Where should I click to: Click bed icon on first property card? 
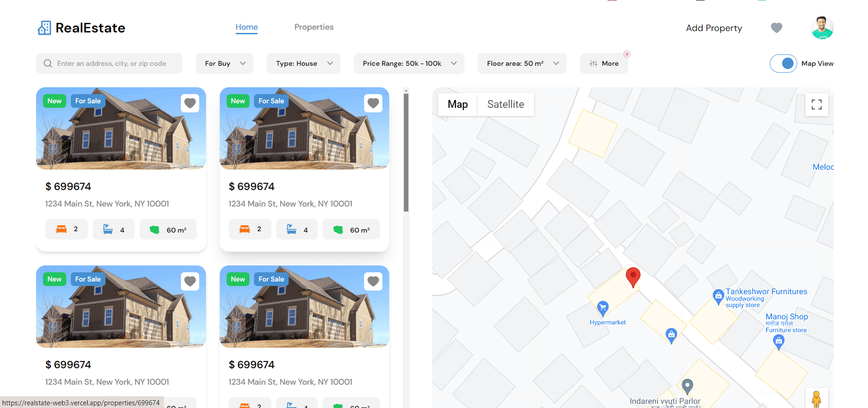click(x=61, y=229)
